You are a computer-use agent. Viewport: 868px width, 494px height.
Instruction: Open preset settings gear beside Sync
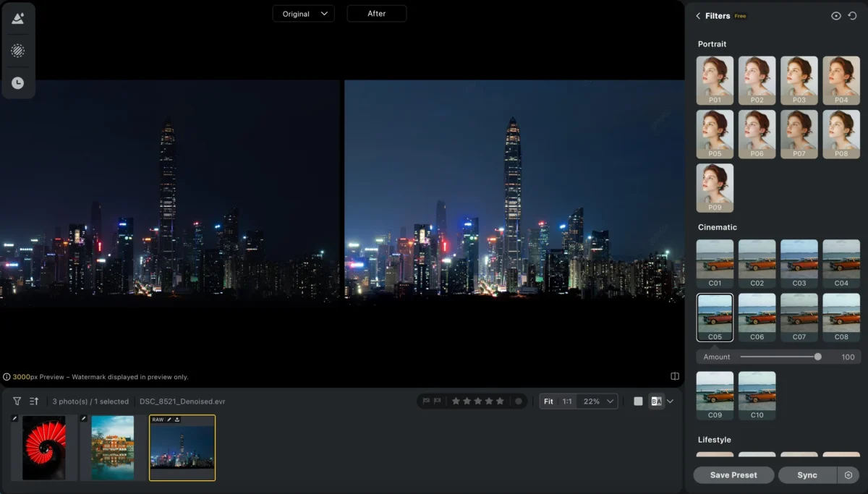pos(848,475)
